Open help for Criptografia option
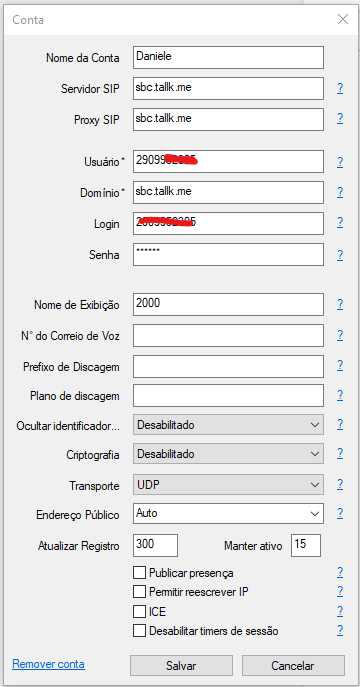The height and width of the screenshot is (687, 360). click(x=340, y=454)
